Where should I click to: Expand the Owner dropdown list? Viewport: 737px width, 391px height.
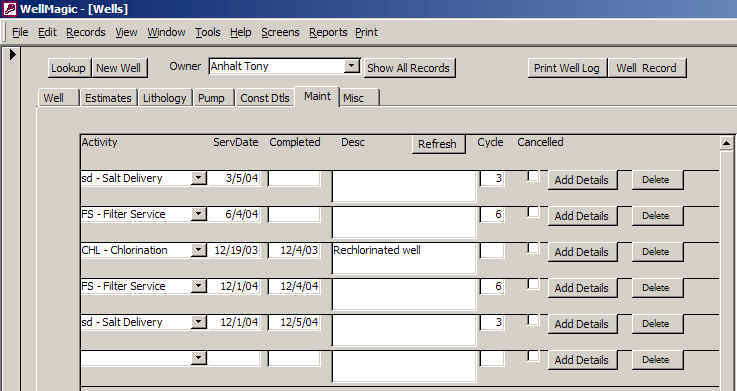point(352,66)
